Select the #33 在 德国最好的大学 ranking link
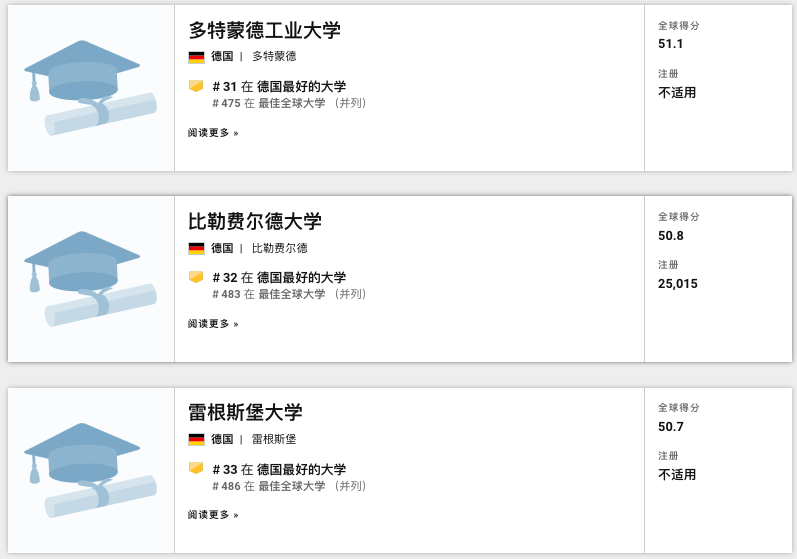The height and width of the screenshot is (559, 797). (x=279, y=469)
